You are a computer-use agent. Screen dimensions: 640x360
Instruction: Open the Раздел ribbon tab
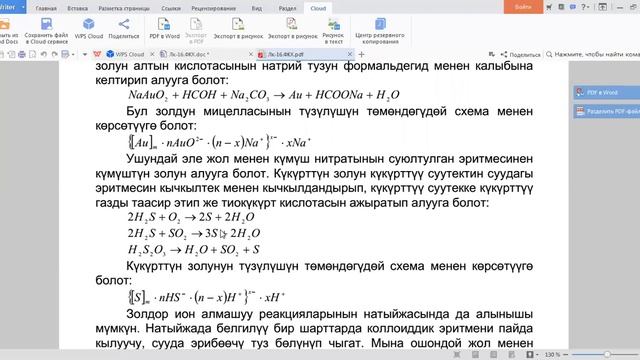pyautogui.click(x=287, y=8)
